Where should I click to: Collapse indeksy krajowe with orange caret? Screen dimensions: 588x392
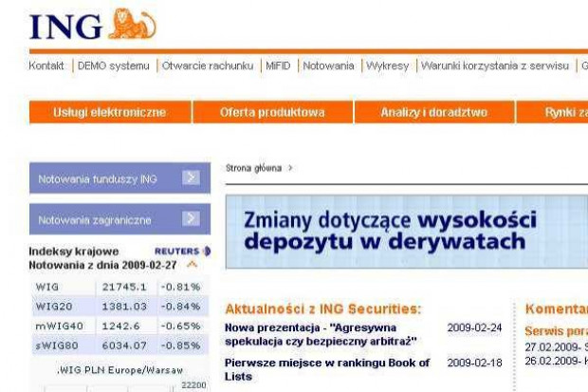pyautogui.click(x=192, y=265)
